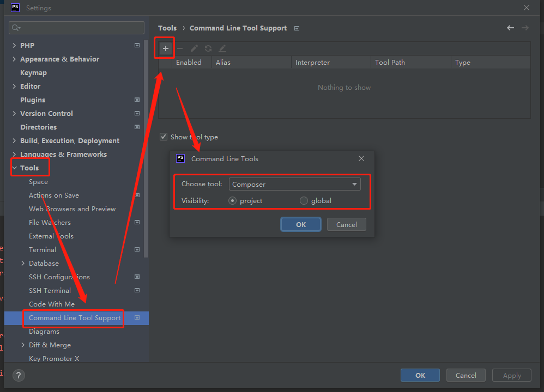The width and height of the screenshot is (544, 392).
Task: Click the Apply button in Settings
Action: pyautogui.click(x=512, y=375)
